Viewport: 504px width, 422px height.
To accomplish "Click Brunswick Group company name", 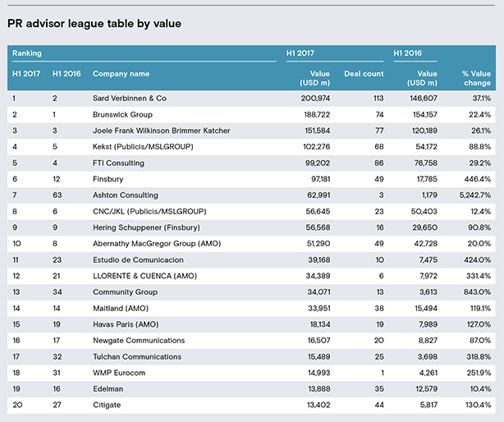I will click(x=122, y=115).
